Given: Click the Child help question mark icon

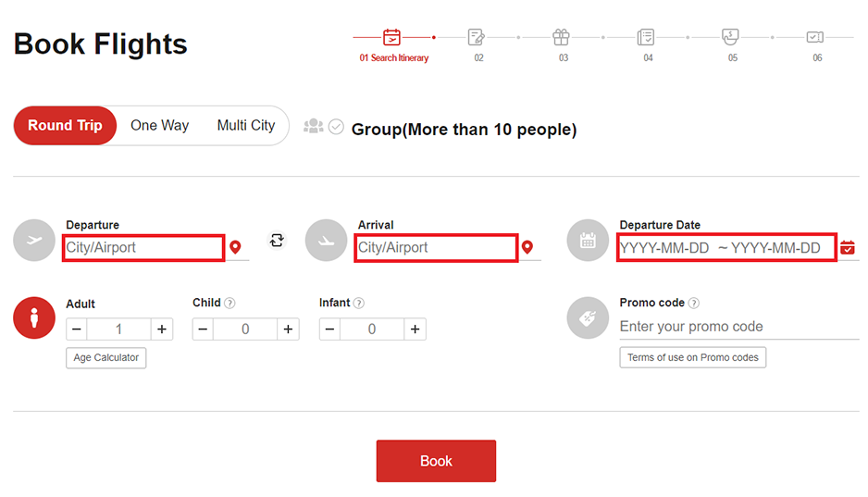Looking at the screenshot, I should 229,304.
